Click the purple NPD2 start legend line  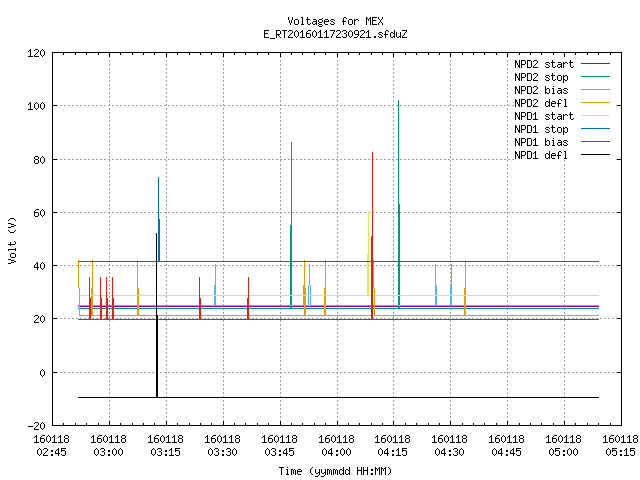595,64
